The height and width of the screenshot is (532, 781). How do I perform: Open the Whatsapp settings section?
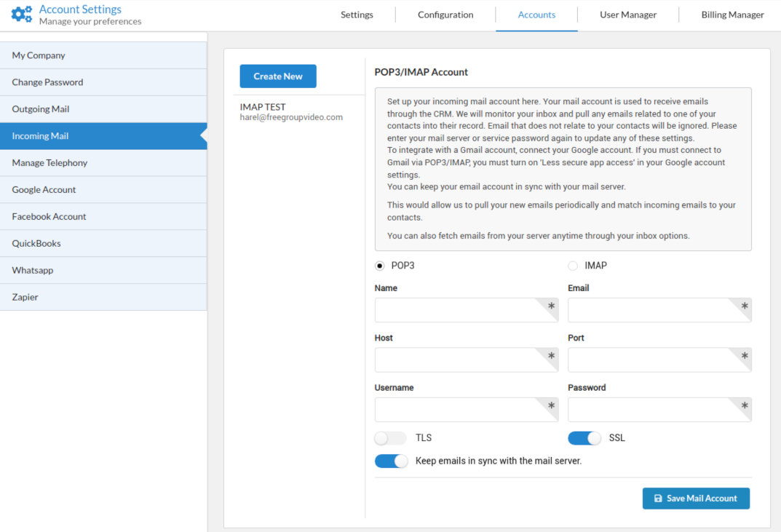[33, 270]
